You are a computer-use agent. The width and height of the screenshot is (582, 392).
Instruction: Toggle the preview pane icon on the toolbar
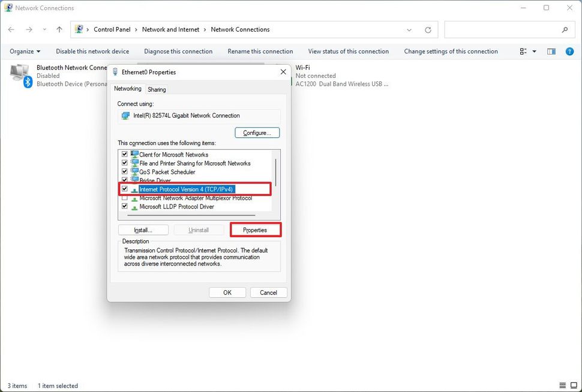tap(550, 51)
